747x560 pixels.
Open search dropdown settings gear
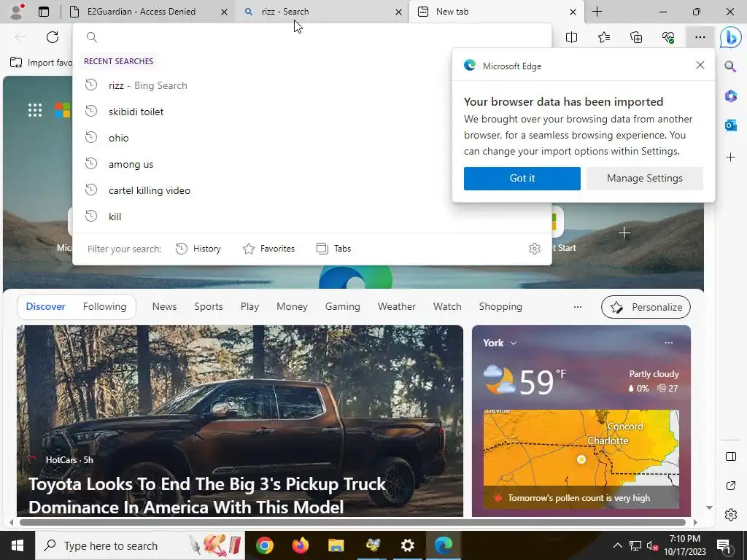coord(535,249)
